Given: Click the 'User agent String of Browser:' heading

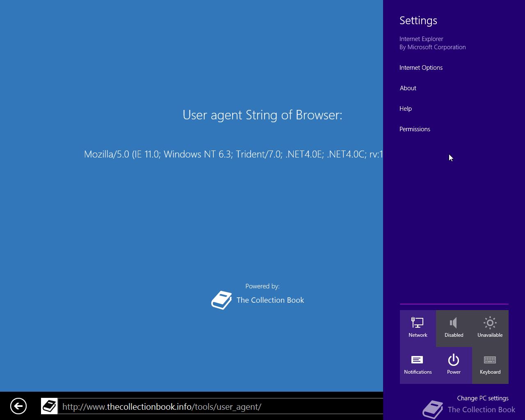Looking at the screenshot, I should 262,115.
